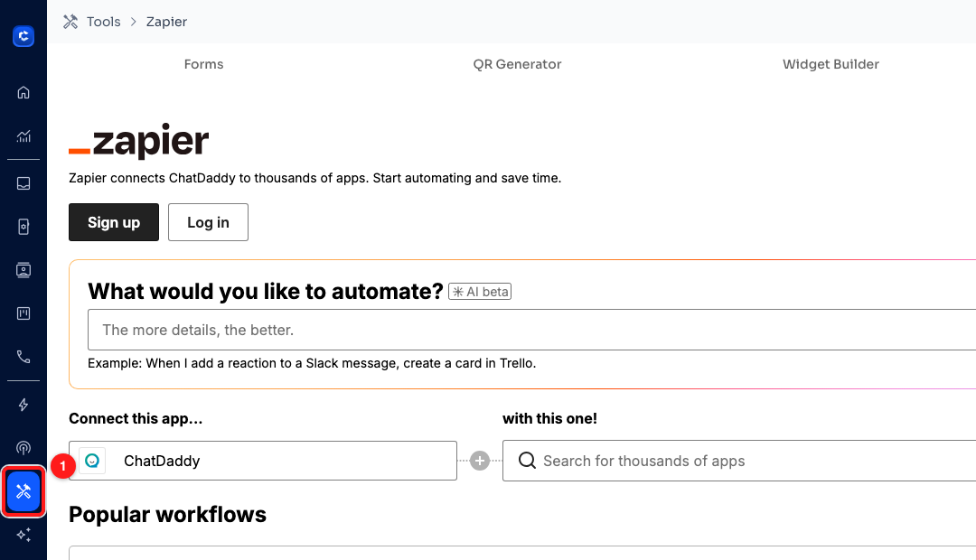Image resolution: width=976 pixels, height=560 pixels.
Task: Click the ChatDaddy app icon
Action: [92, 461]
